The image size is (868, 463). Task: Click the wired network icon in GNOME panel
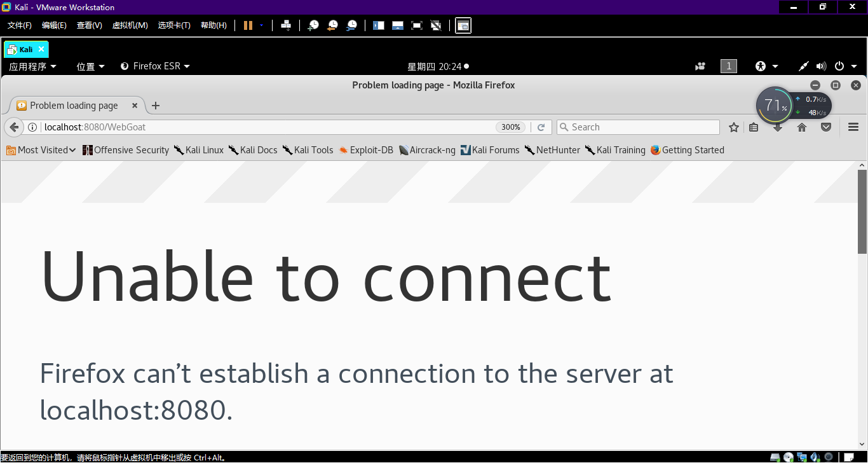[x=804, y=66]
